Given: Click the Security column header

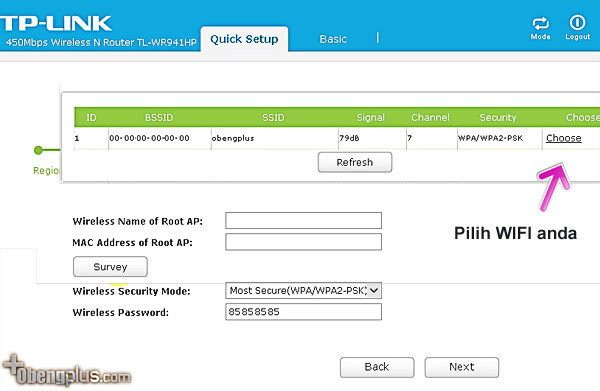Looking at the screenshot, I should 498,117.
